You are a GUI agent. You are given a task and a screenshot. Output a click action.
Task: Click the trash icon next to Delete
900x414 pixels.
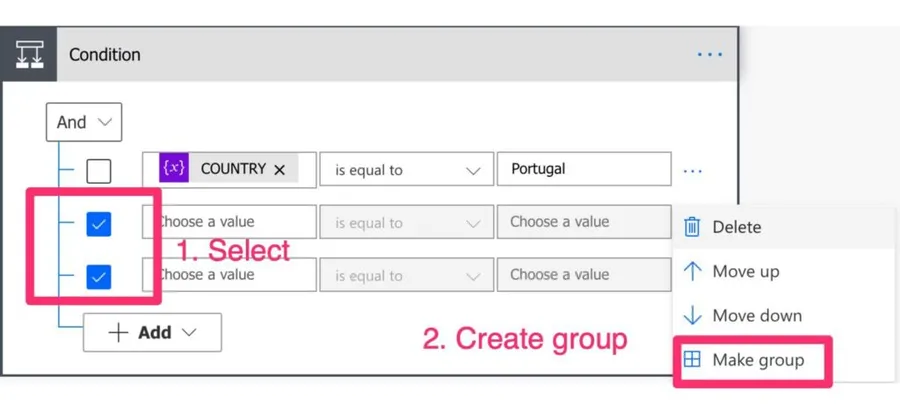692,227
